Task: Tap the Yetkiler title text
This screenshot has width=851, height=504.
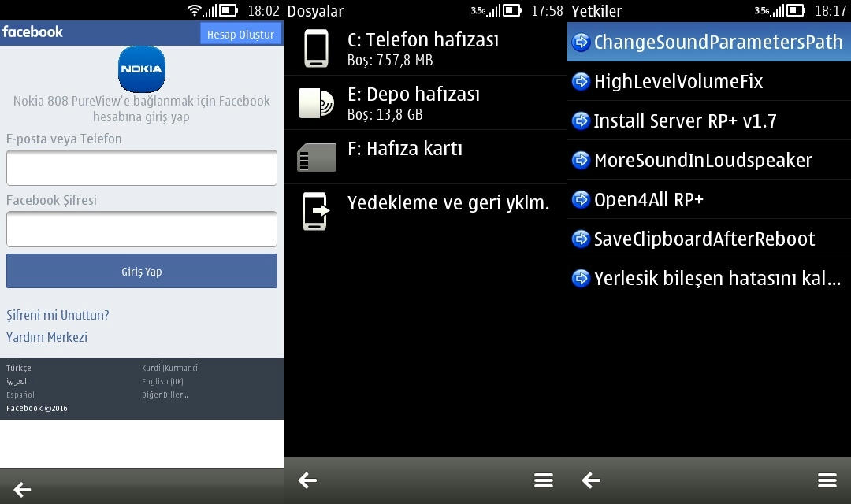Action: tap(596, 11)
